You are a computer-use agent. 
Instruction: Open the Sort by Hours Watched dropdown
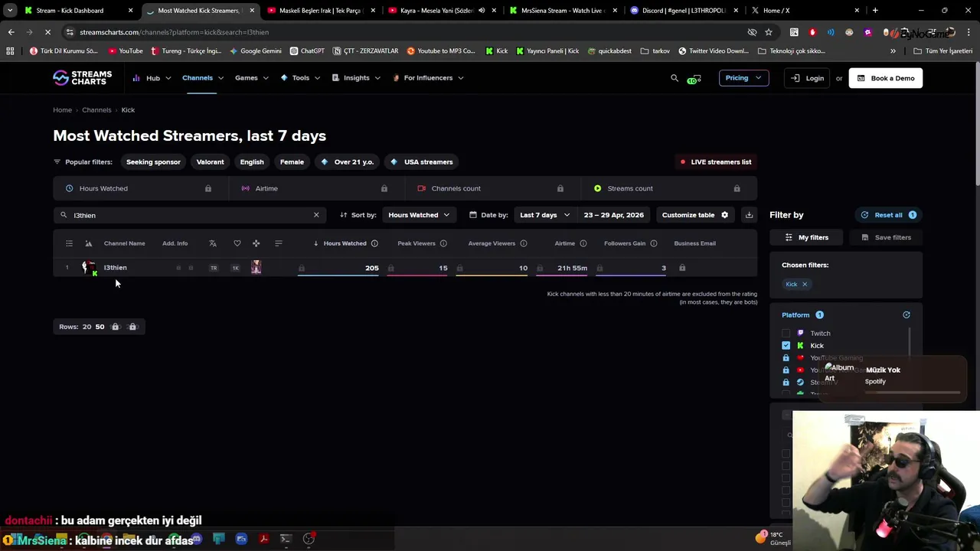click(x=419, y=215)
